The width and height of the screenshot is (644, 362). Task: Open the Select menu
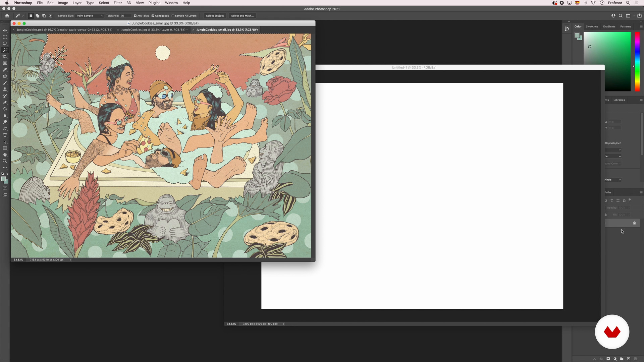point(104,3)
